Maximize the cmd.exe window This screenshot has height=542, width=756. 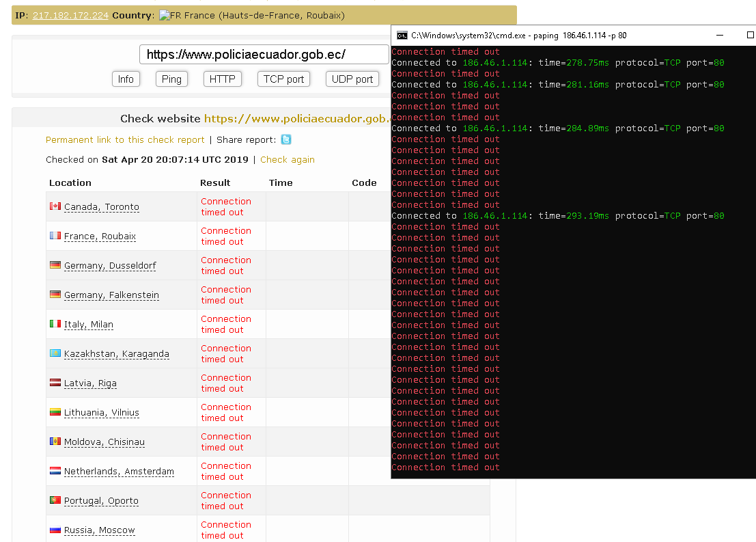[750, 36]
